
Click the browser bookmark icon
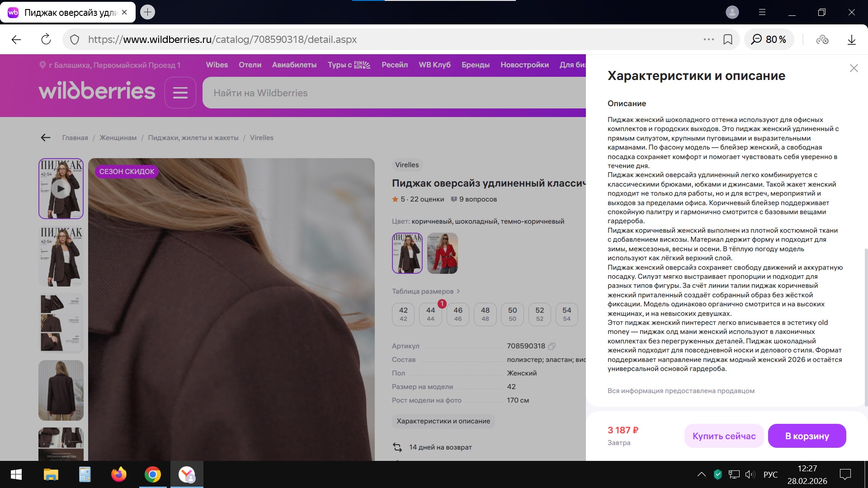(x=728, y=40)
